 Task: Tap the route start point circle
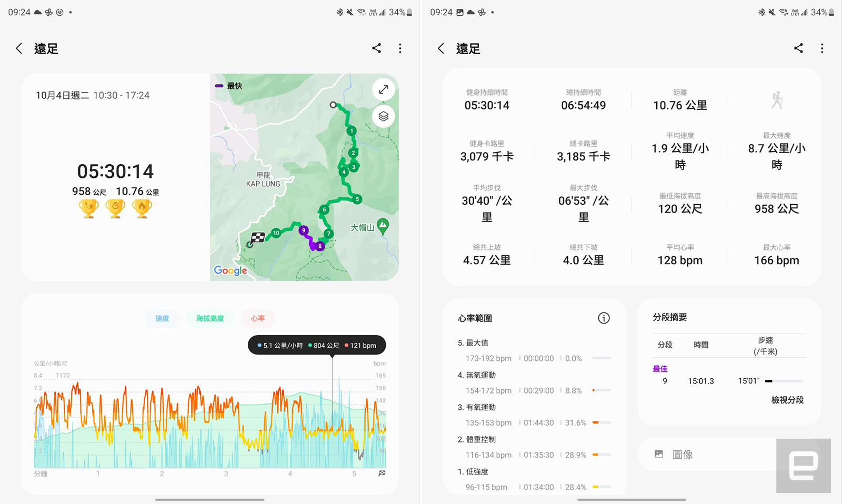point(333,105)
